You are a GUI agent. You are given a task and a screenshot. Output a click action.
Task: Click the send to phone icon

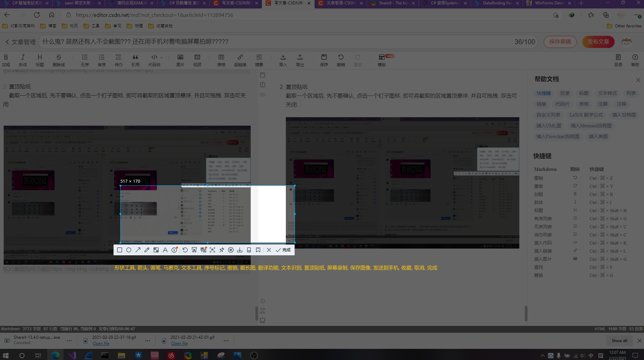pyautogui.click(x=249, y=250)
